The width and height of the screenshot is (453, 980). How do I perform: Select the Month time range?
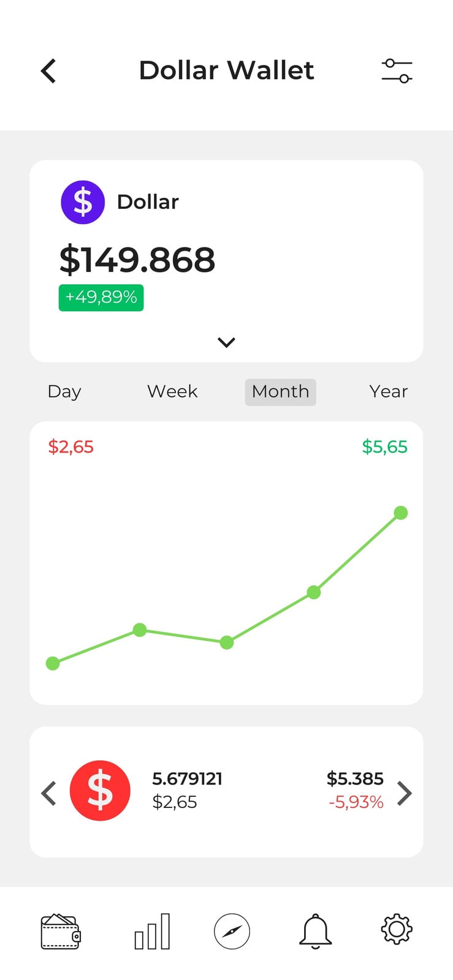(281, 392)
